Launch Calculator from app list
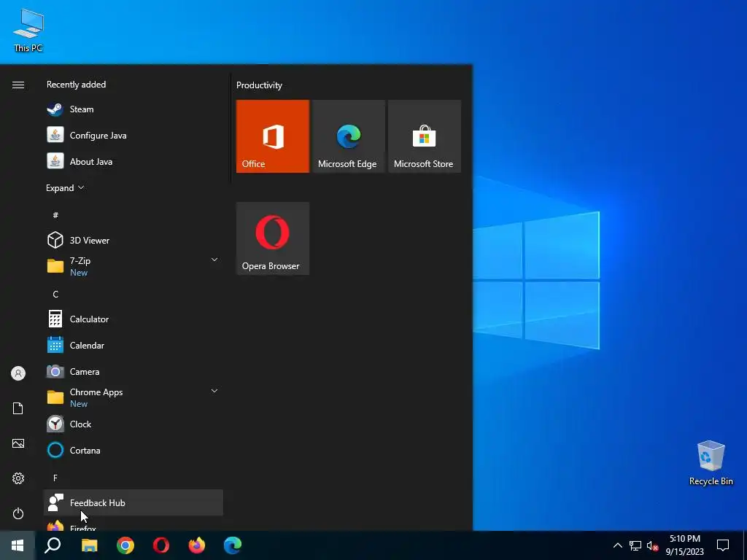This screenshot has width=747, height=560. point(133,319)
